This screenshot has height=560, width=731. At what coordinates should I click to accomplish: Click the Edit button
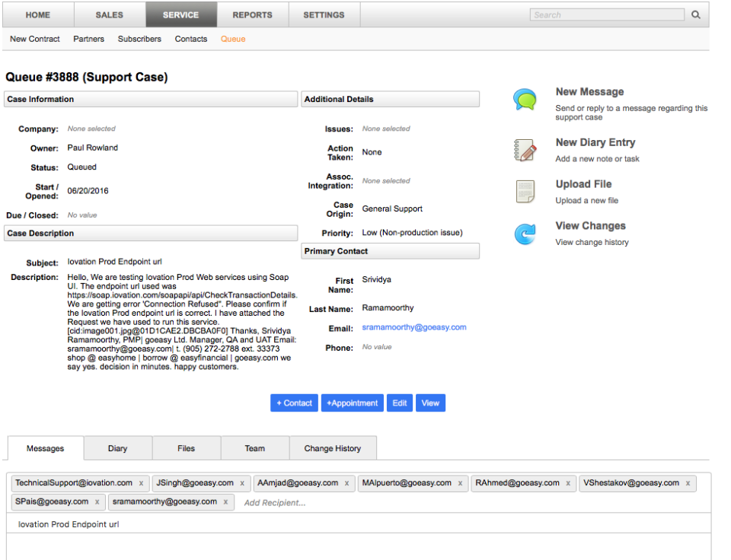400,403
